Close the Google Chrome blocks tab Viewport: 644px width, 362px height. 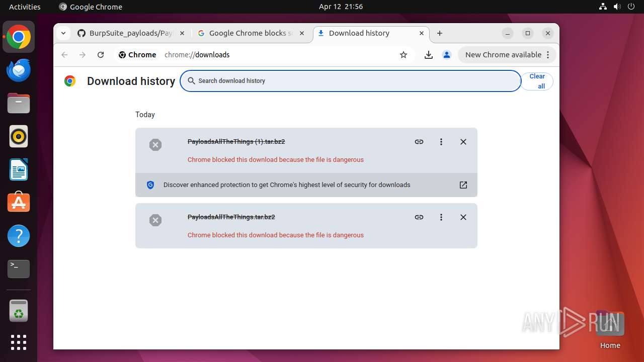click(x=302, y=33)
